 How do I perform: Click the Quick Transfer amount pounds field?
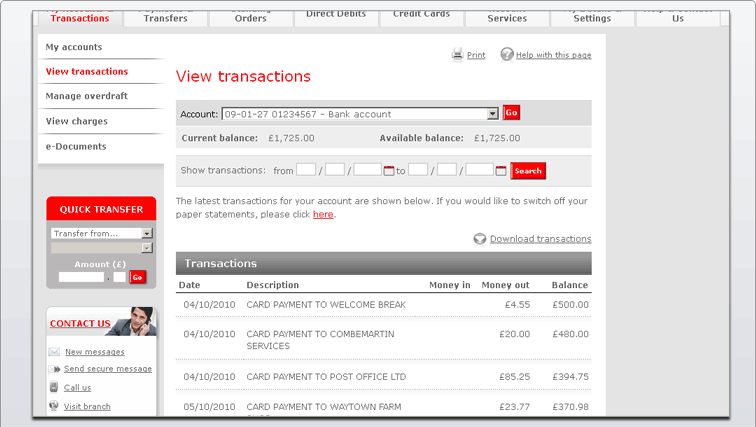tap(81, 277)
